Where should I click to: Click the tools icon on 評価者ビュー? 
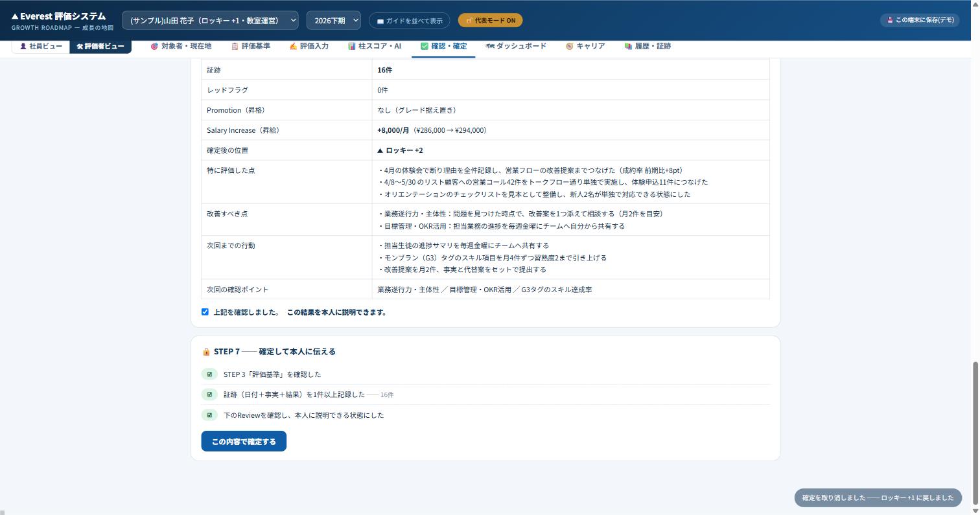pos(80,47)
